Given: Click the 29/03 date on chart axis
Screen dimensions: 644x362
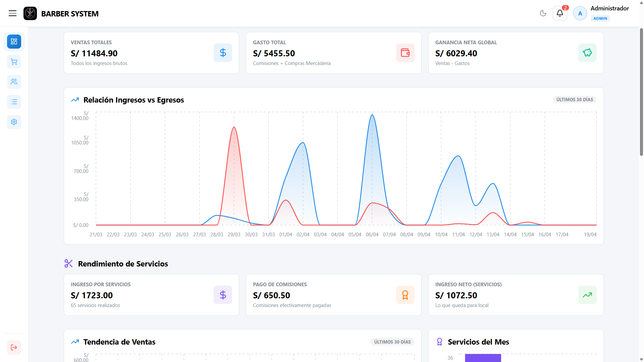Looking at the screenshot, I should (234, 235).
